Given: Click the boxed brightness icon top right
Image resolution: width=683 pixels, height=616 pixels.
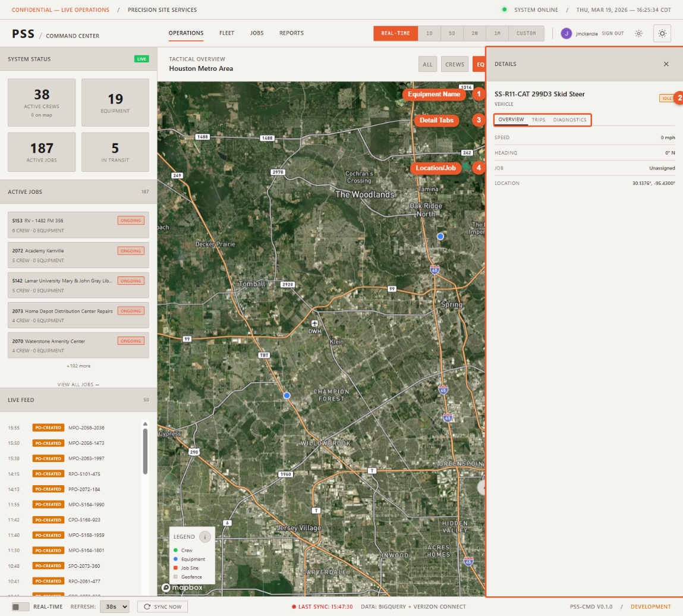Looking at the screenshot, I should click(662, 33).
